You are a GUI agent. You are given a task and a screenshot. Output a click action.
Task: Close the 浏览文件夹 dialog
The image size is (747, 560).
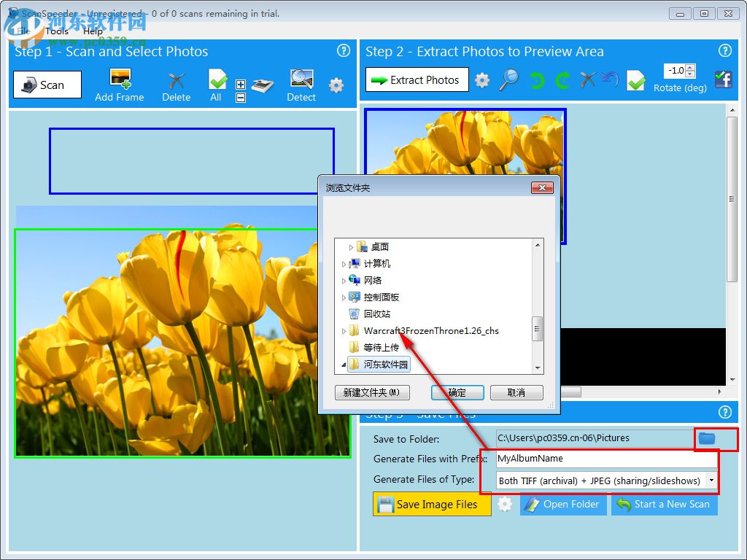(x=542, y=187)
